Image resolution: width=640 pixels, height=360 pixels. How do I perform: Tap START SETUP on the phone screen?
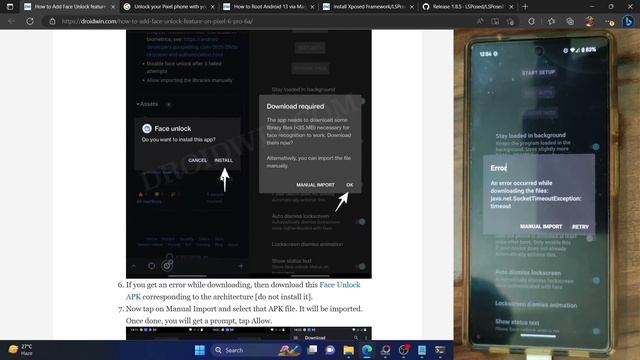pos(538,72)
